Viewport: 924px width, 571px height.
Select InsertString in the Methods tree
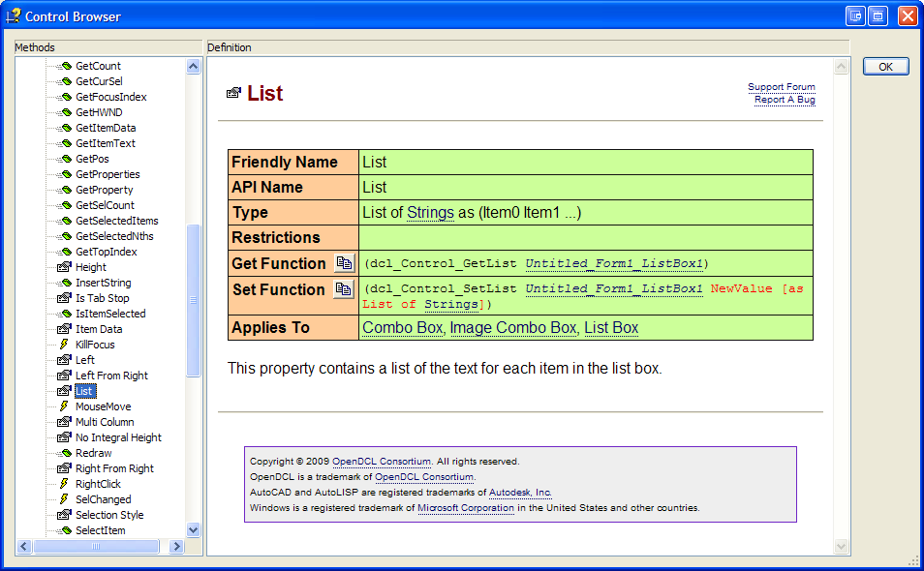pyautogui.click(x=104, y=283)
